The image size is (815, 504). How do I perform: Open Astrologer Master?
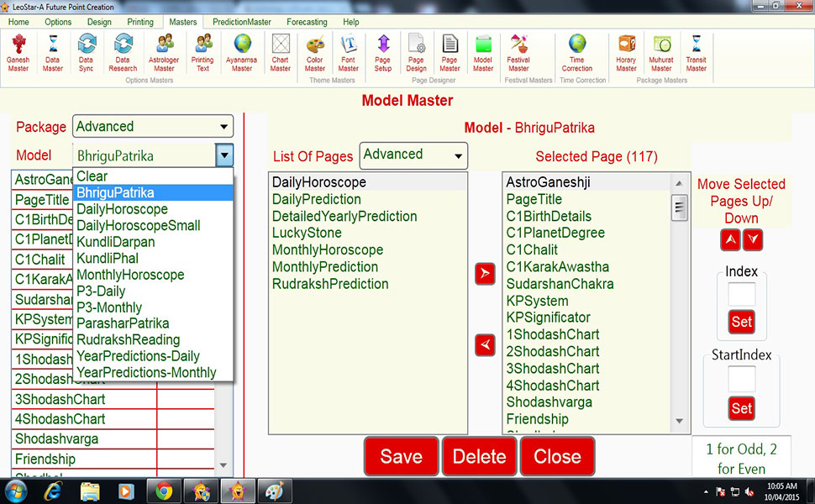(x=164, y=53)
